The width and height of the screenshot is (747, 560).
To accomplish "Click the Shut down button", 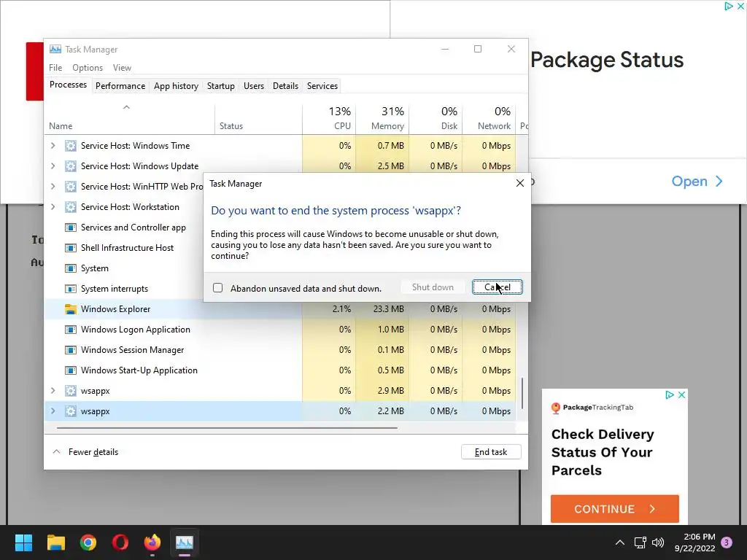I will pyautogui.click(x=433, y=287).
